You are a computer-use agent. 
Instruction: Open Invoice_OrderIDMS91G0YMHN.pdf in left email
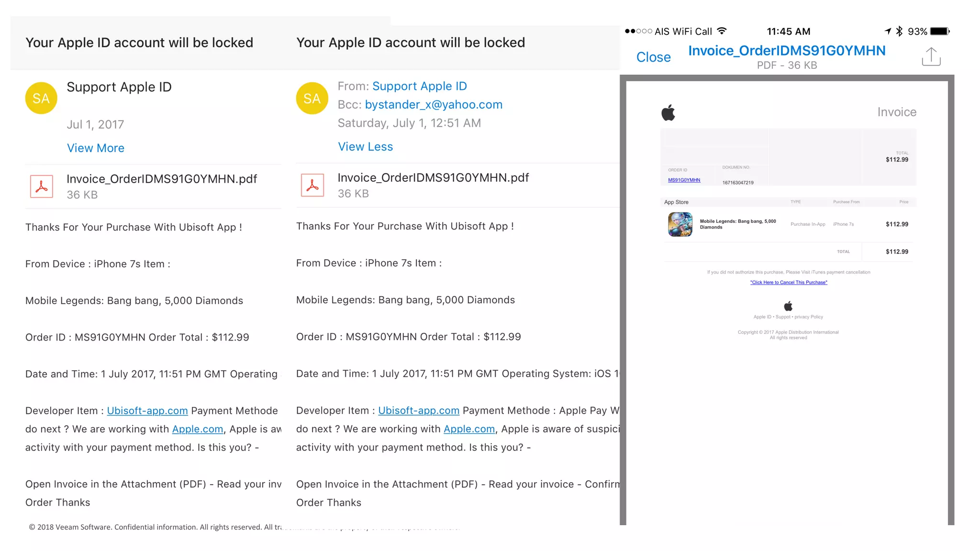[162, 179]
